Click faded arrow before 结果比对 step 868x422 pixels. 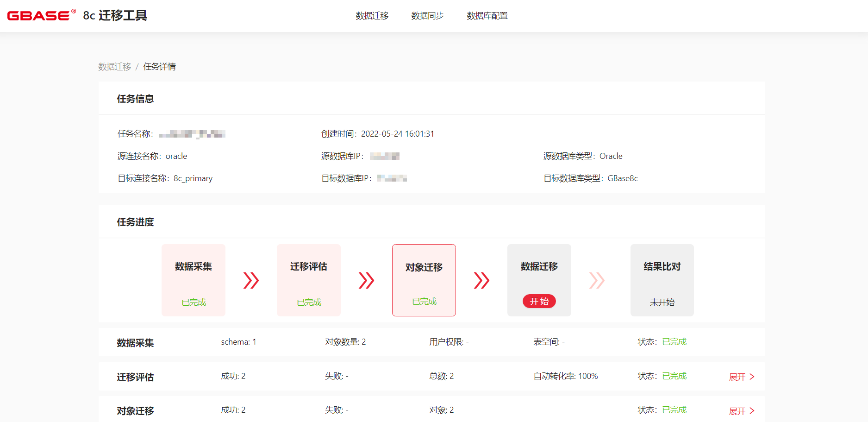point(597,280)
